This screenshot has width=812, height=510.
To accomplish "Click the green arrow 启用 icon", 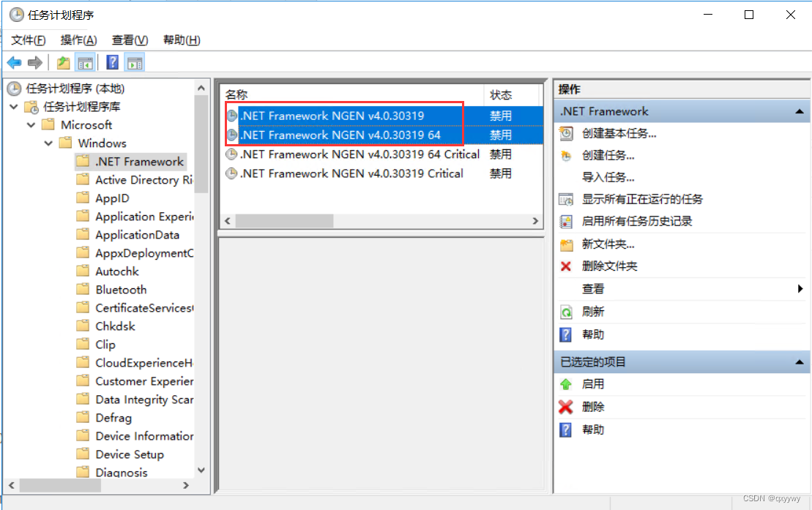I will point(565,384).
